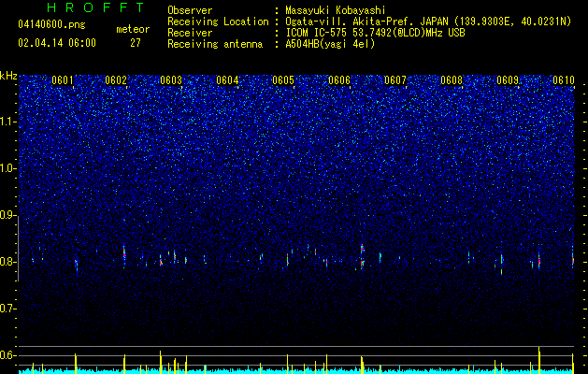Click the 1.1 kHz axis label
The height and width of the screenshot is (374, 588).
8,122
